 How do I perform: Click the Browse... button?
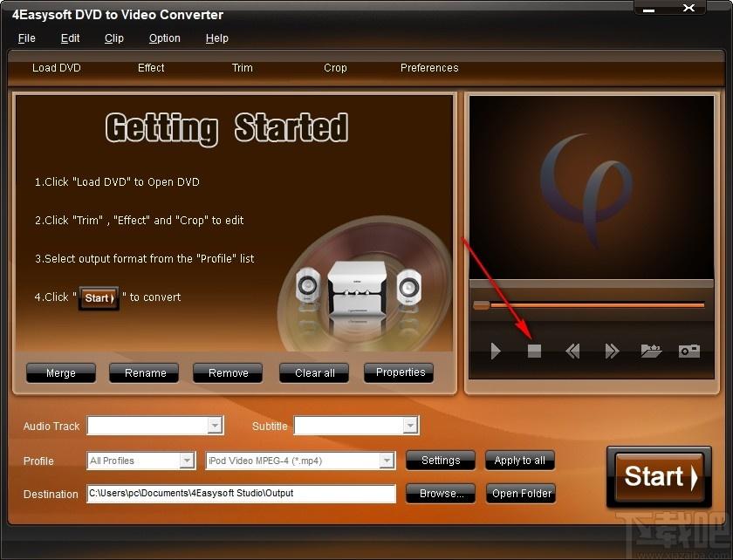coord(441,494)
